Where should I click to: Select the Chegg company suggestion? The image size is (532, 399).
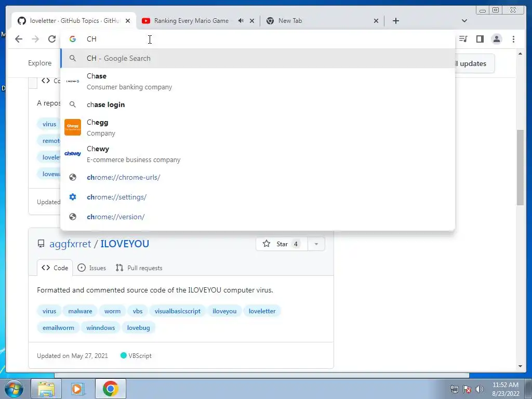point(258,128)
